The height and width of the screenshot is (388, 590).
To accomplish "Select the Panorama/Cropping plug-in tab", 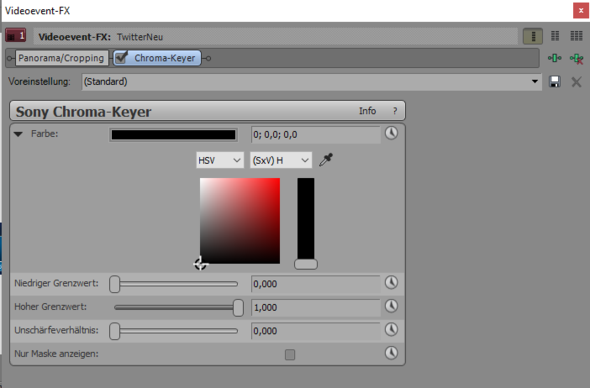I will (x=61, y=58).
